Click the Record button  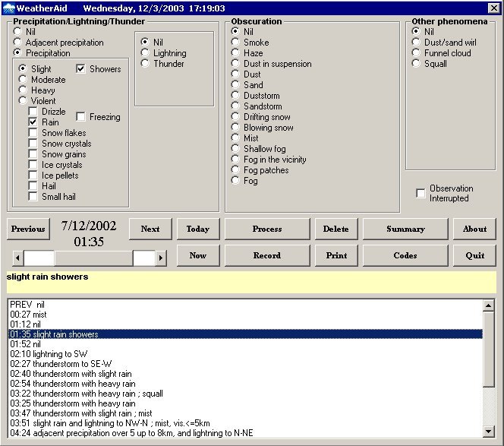(267, 255)
